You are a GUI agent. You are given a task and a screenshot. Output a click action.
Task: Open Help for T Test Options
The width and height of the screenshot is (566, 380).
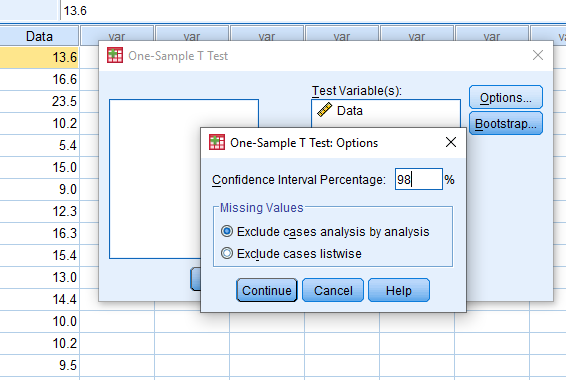coord(399,290)
